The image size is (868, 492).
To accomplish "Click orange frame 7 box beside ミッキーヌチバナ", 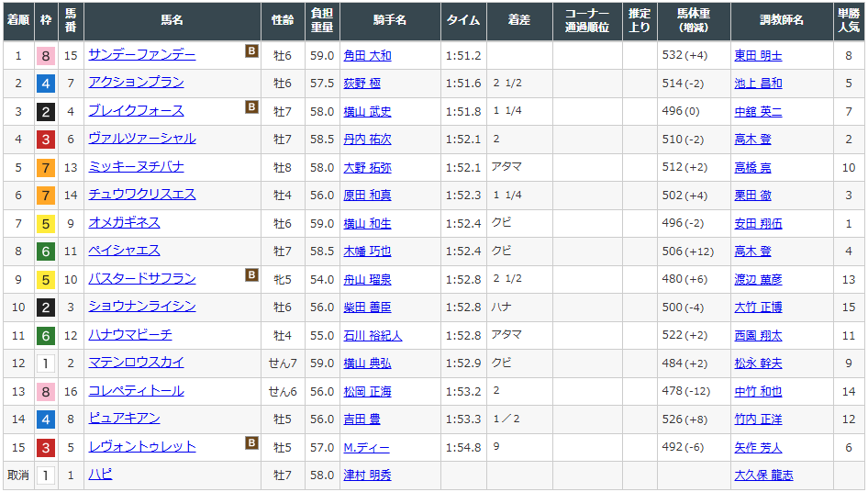I will (45, 167).
